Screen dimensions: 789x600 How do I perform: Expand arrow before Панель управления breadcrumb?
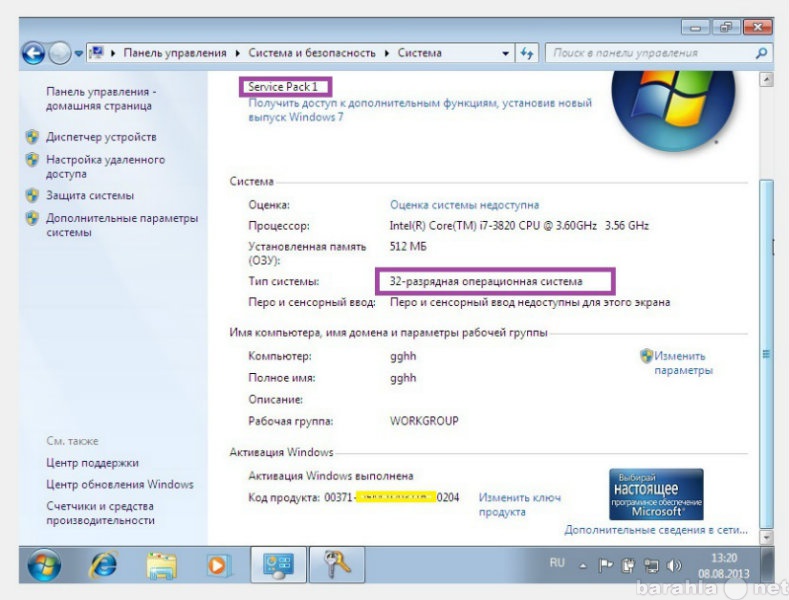point(113,53)
